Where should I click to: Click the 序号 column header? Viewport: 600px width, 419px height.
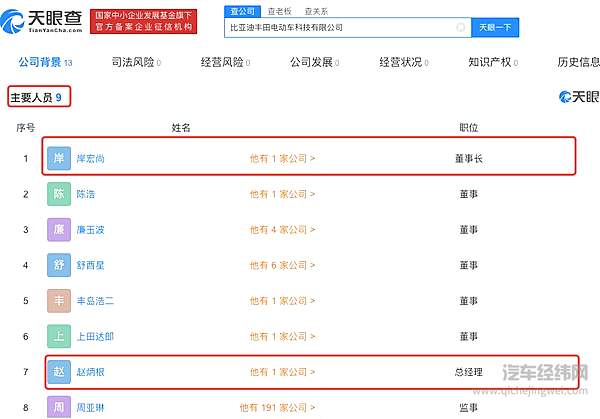[x=26, y=127]
